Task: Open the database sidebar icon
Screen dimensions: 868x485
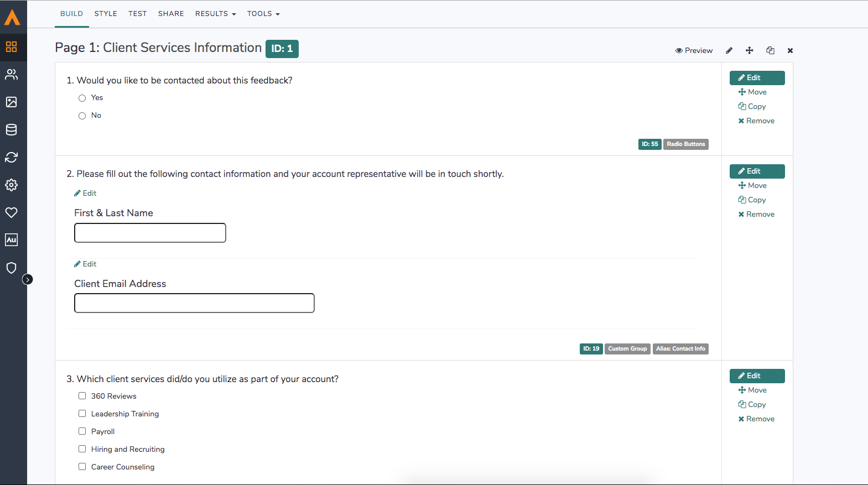Action: (12, 129)
